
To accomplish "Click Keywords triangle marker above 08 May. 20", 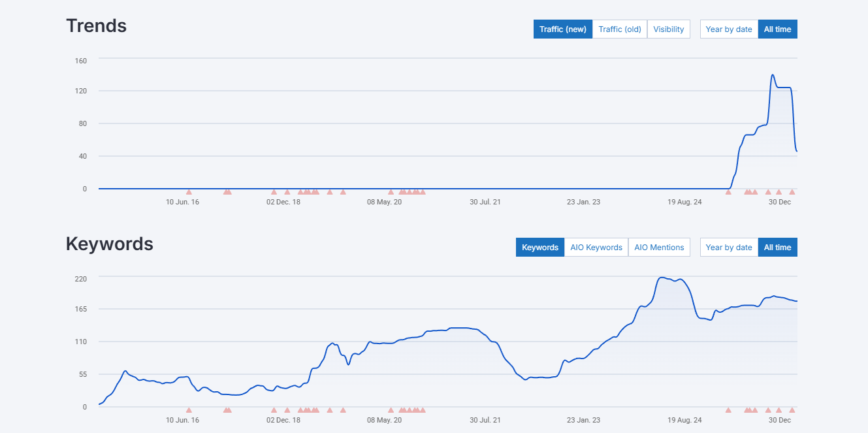I will 391,410.
